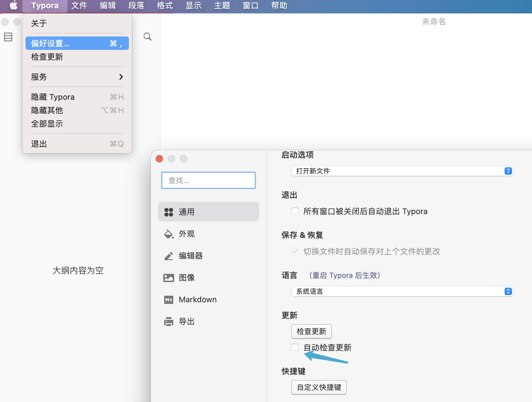Select the 通用 preferences tab

click(209, 212)
